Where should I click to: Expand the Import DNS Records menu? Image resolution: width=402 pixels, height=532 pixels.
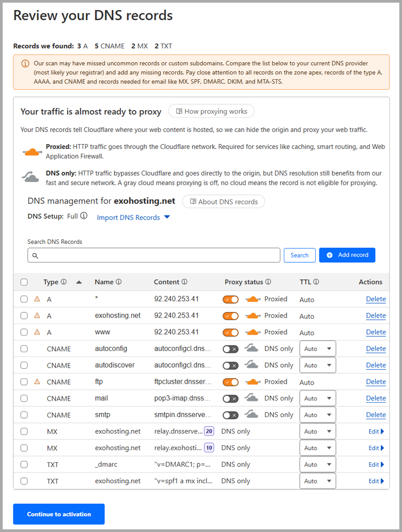(x=133, y=218)
